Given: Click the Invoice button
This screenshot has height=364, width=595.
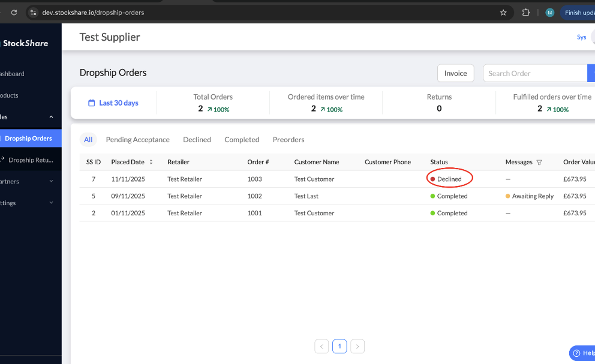Looking at the screenshot, I should tap(455, 73).
